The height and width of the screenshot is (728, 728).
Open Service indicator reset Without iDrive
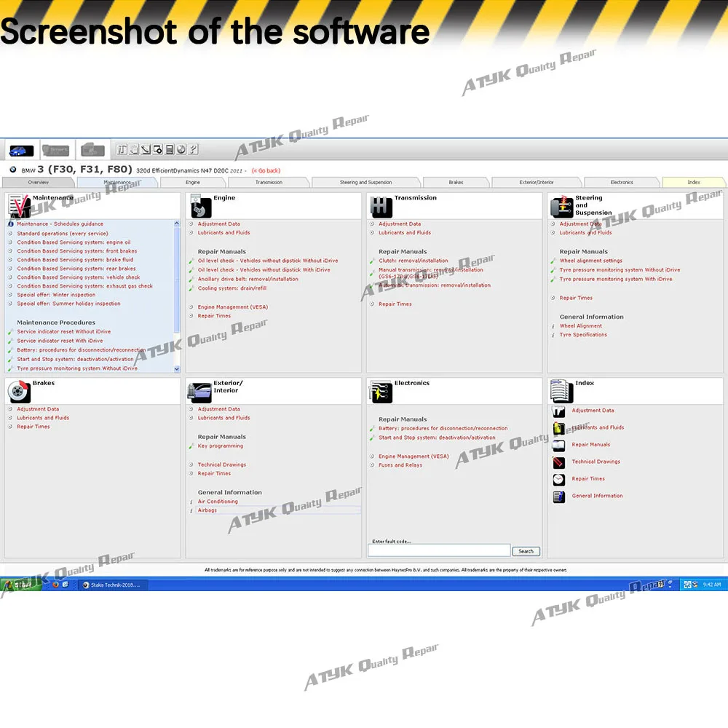pyautogui.click(x=64, y=331)
